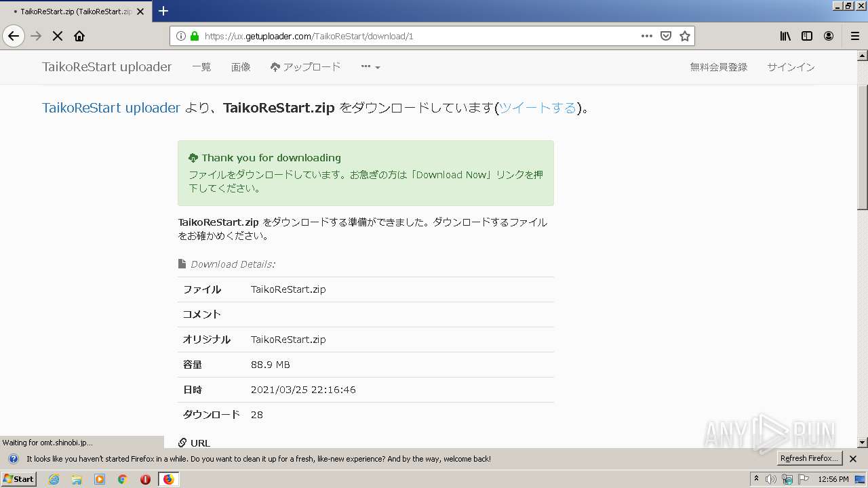Launch Chrome from taskbar
This screenshot has width=868, height=488.
point(123,479)
